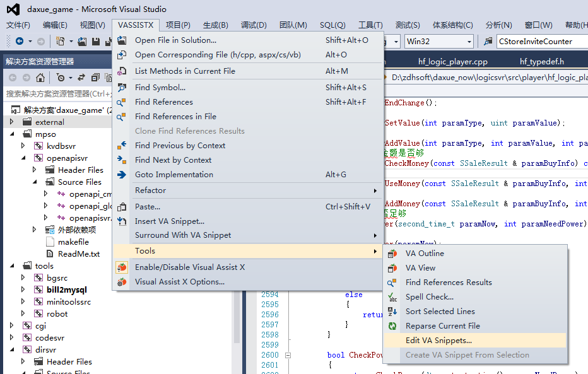Choose Reparse Current File

tap(442, 326)
